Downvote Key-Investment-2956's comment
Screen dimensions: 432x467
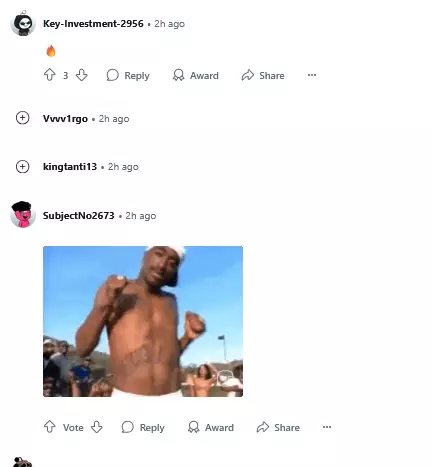tap(81, 75)
